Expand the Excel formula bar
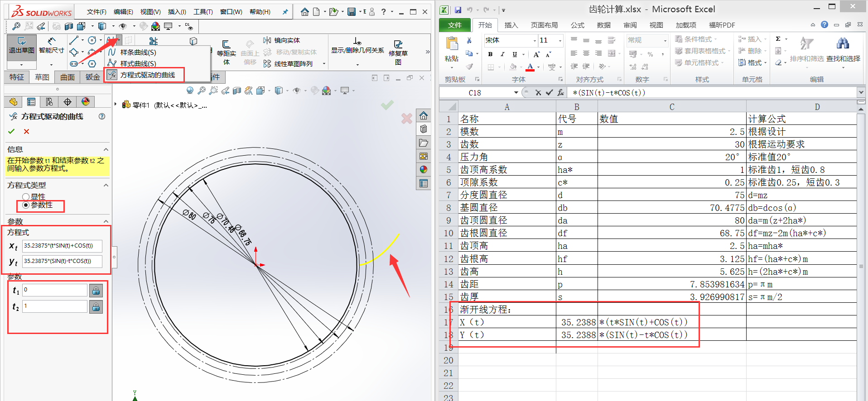This screenshot has height=401, width=868. (x=861, y=92)
